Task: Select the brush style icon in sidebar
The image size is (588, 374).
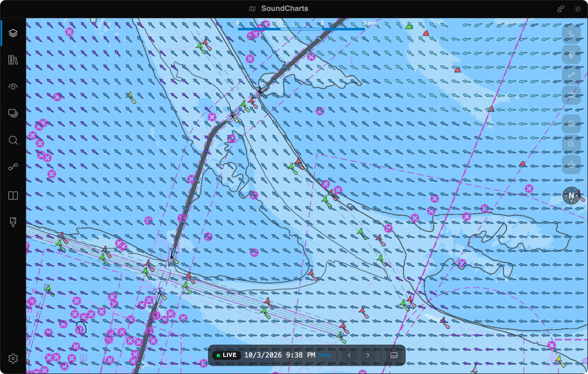Action: pyautogui.click(x=13, y=222)
